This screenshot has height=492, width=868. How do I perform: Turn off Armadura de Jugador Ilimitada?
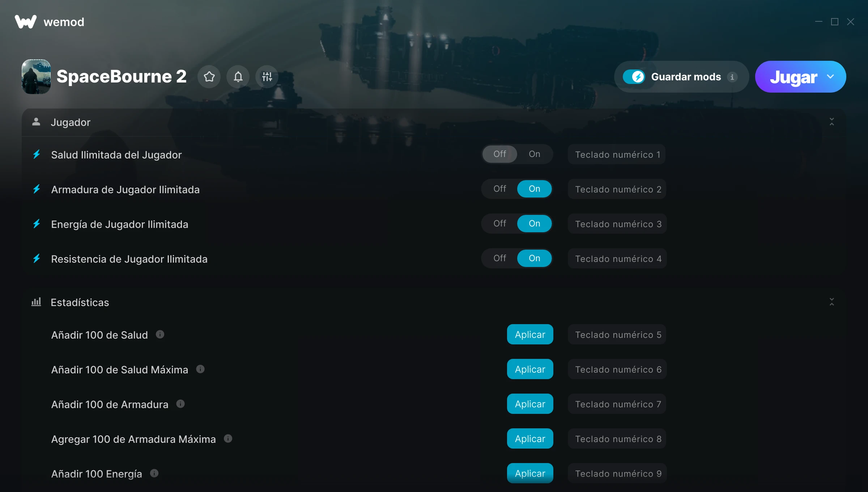(500, 189)
